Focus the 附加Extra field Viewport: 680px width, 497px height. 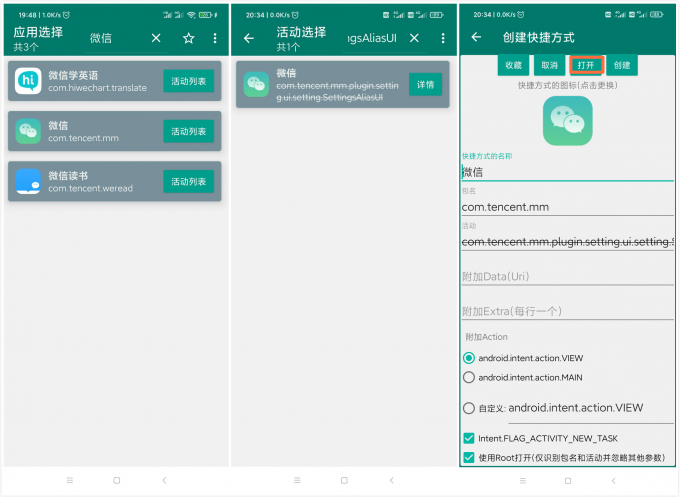567,311
